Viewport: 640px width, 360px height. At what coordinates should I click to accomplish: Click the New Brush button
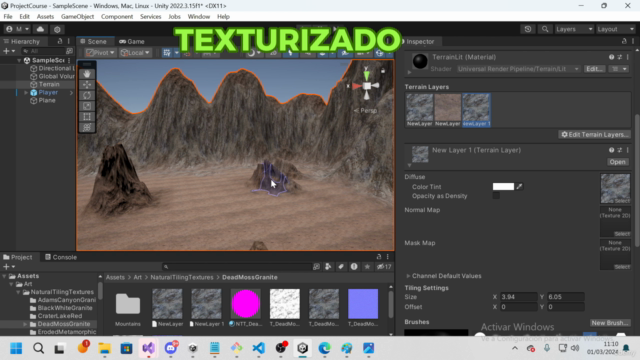click(x=609, y=323)
